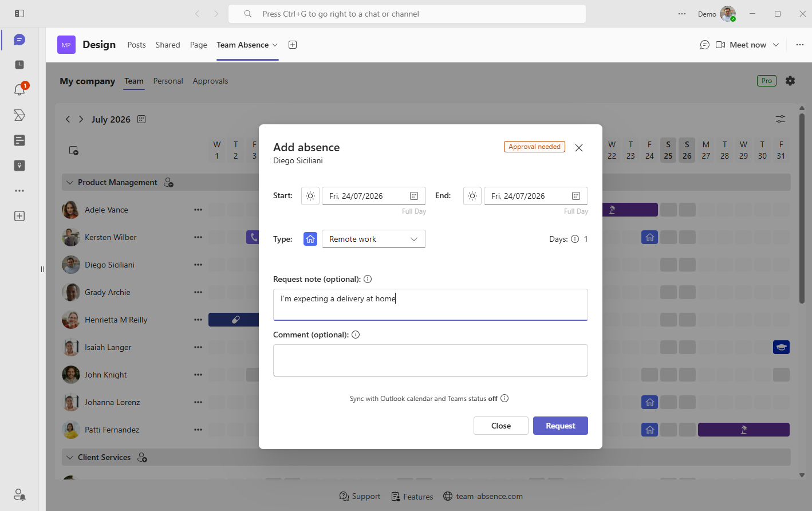The image size is (812, 511).
Task: Click Product Management group members icon
Action: coord(168,182)
